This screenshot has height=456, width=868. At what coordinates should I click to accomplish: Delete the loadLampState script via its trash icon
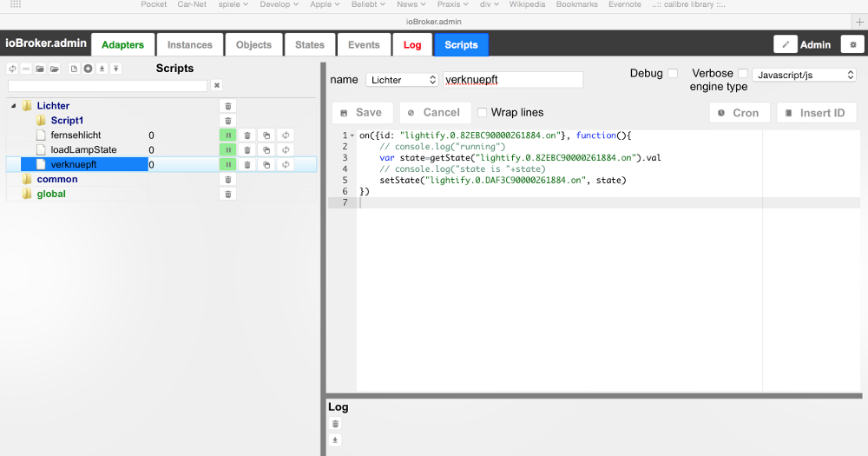tap(247, 149)
